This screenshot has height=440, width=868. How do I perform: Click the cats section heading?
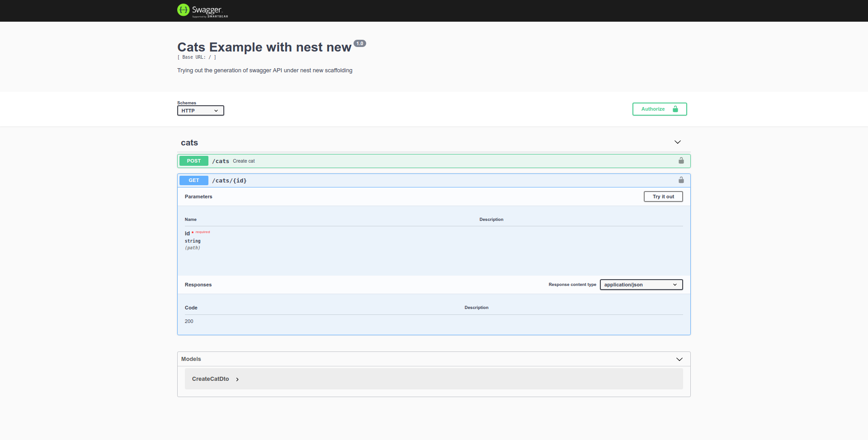[x=189, y=142]
